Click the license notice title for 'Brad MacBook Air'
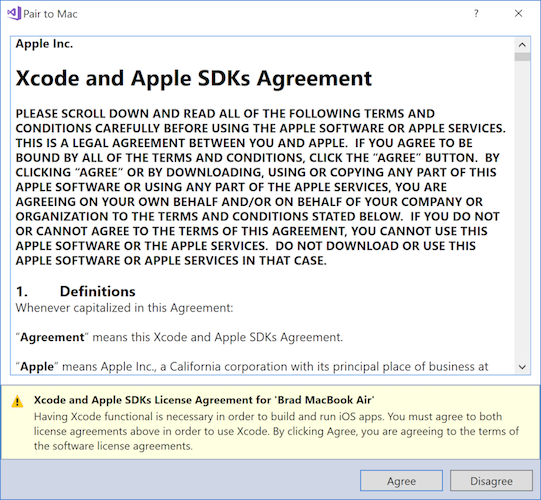Image resolution: width=541 pixels, height=500 pixels. pyautogui.click(x=204, y=400)
